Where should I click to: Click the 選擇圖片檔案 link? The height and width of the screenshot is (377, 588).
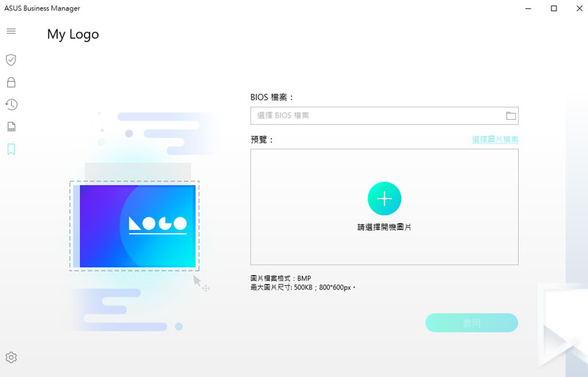pyautogui.click(x=495, y=140)
